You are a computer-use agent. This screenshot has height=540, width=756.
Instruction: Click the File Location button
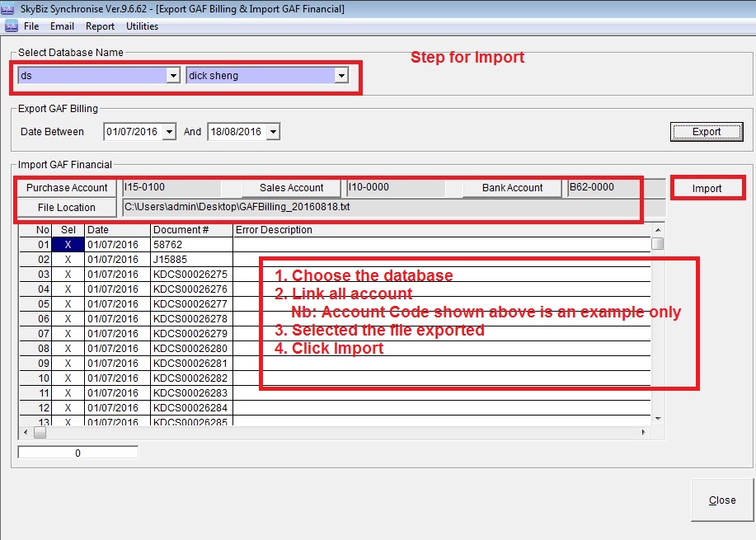[67, 208]
